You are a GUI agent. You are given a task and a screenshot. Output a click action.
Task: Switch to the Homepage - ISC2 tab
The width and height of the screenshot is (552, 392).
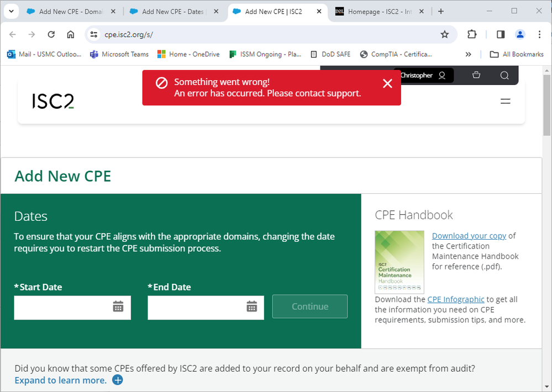pos(380,11)
